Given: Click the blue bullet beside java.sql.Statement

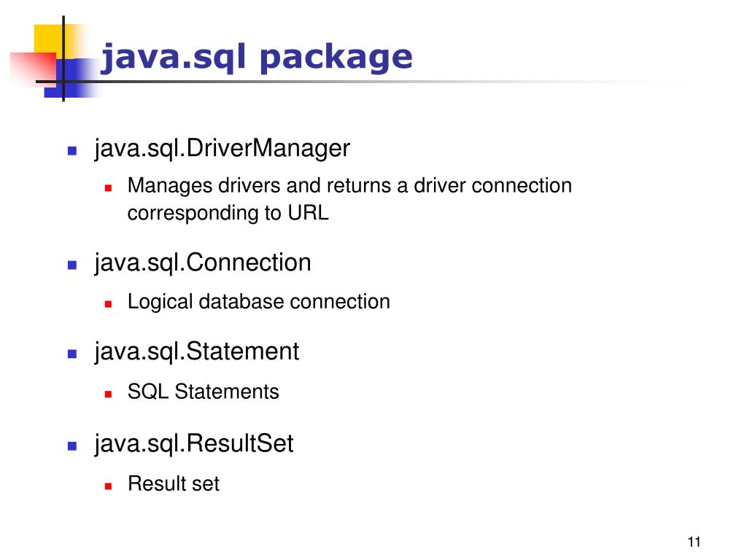Looking at the screenshot, I should pos(72,354).
